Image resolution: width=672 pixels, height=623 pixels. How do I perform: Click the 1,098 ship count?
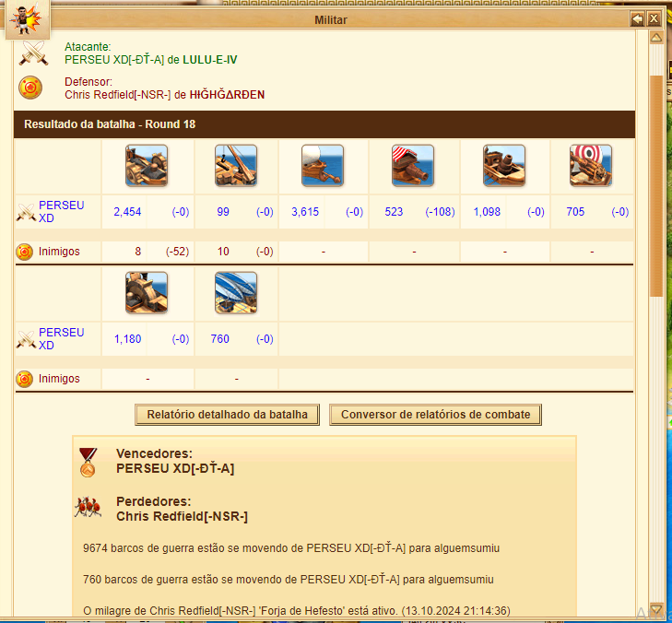click(x=487, y=212)
